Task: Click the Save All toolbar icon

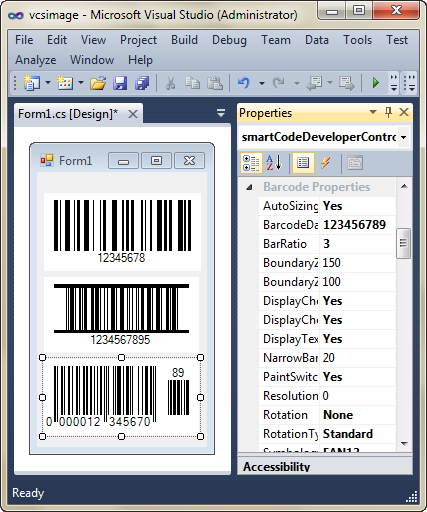Action: pos(142,83)
